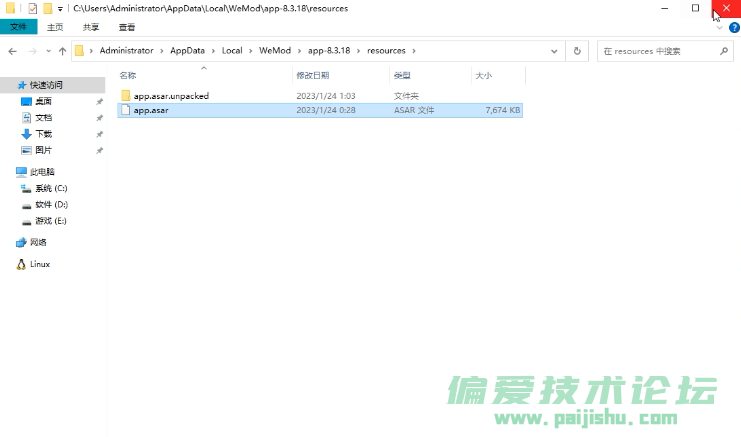This screenshot has width=741, height=437.
Task: Navigate to WeMod in the breadcrumb
Action: pos(275,51)
